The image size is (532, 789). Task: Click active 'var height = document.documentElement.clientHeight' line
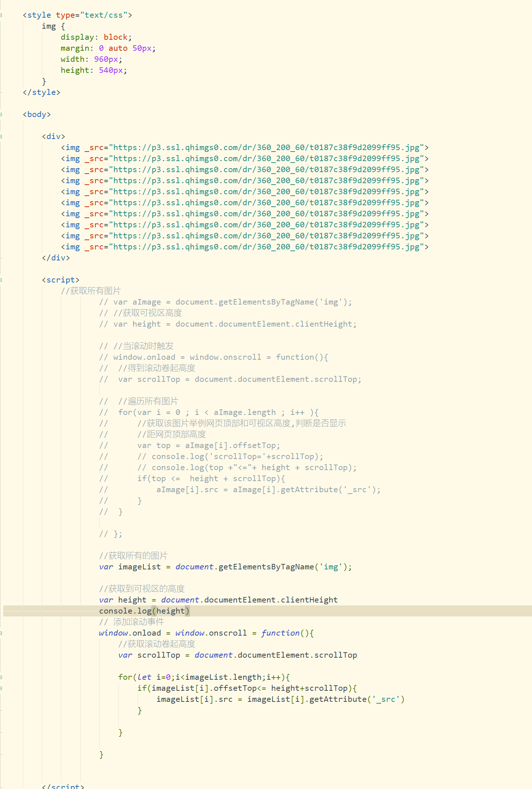pyautogui.click(x=219, y=600)
